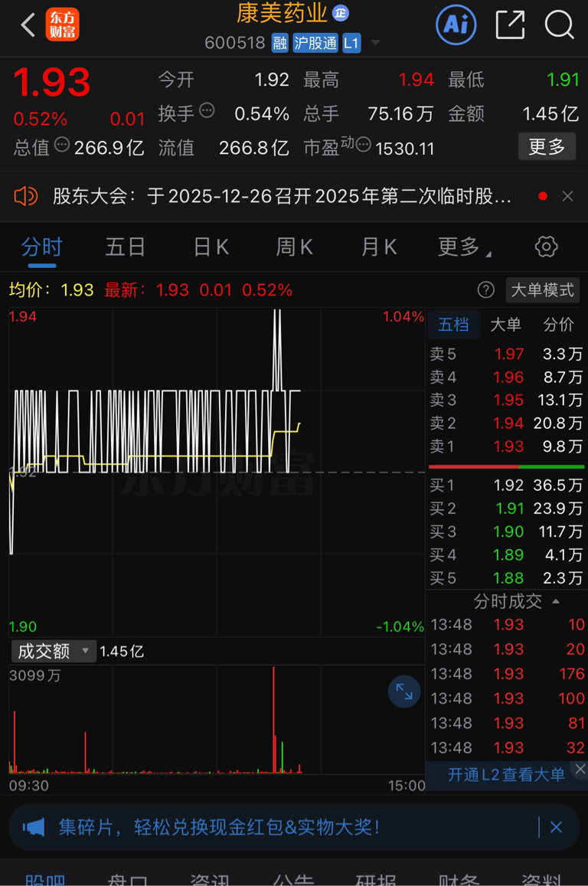The width and height of the screenshot is (588, 886).
Task: Tap the 买4 row at 1.89
Action: (506, 555)
